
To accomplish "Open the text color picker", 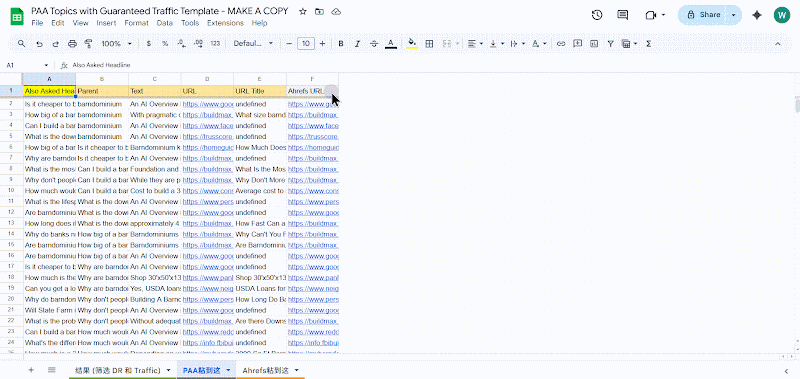I will pos(391,44).
